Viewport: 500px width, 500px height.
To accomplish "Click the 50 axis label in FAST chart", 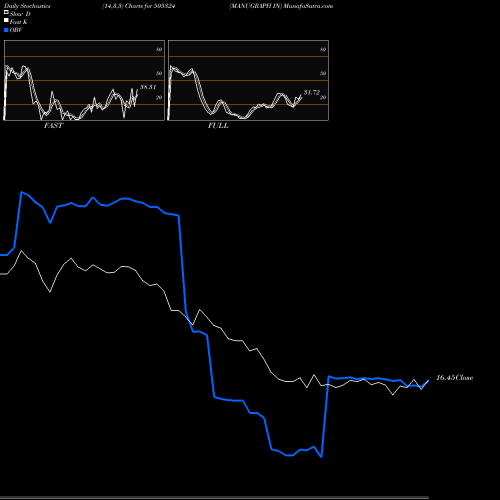I will tap(159, 73).
